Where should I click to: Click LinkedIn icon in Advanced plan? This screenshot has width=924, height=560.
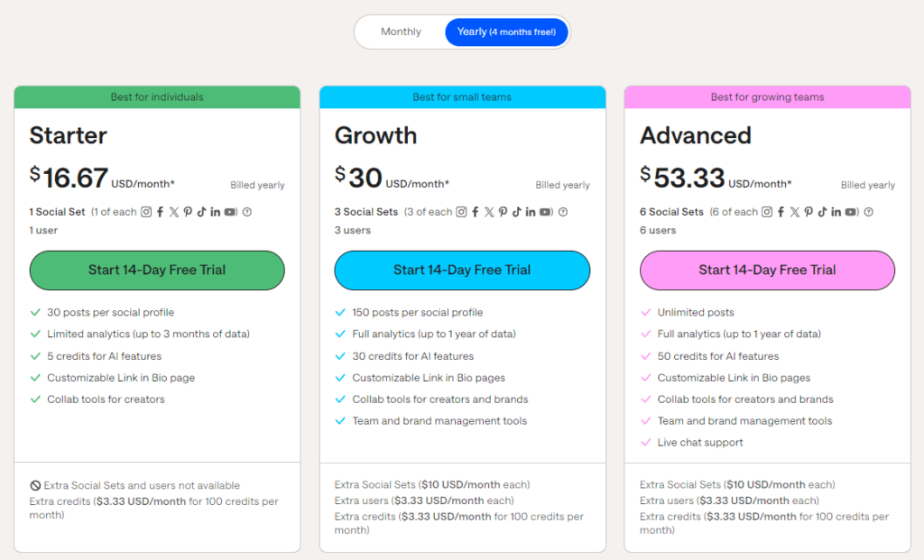point(836,212)
